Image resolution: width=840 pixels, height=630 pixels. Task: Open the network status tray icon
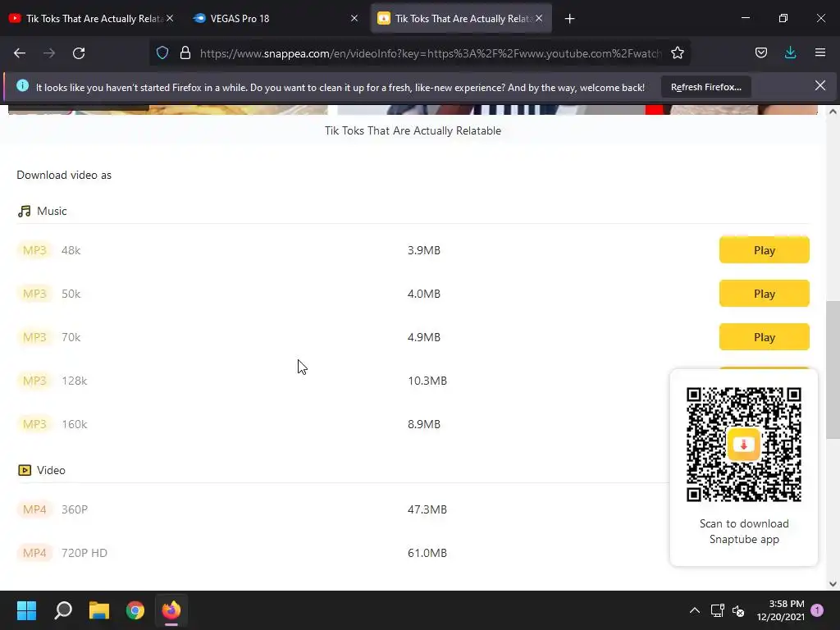[717, 610]
